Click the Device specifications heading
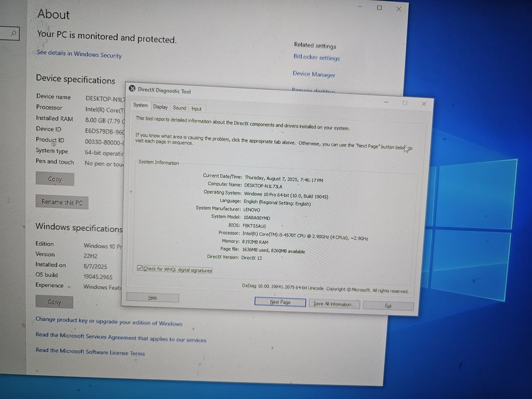The height and width of the screenshot is (399, 532). point(76,79)
